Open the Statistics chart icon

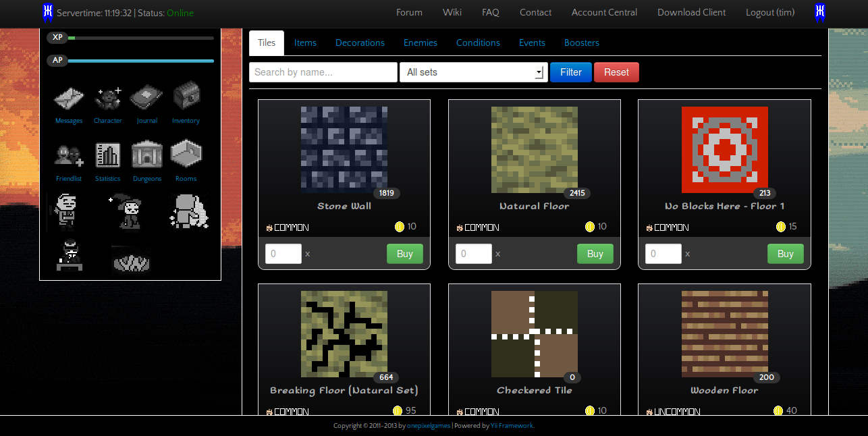click(x=108, y=155)
